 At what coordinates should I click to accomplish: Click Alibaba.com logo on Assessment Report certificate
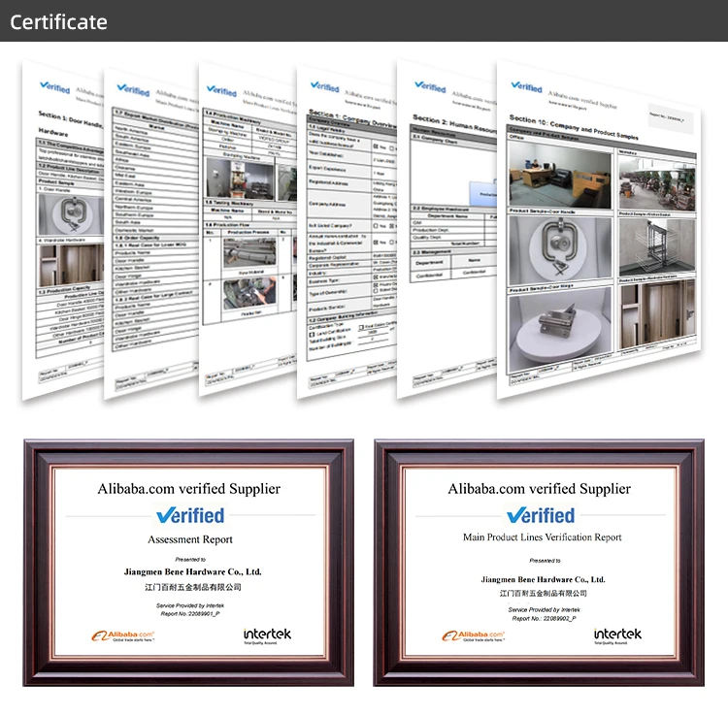tap(123, 635)
